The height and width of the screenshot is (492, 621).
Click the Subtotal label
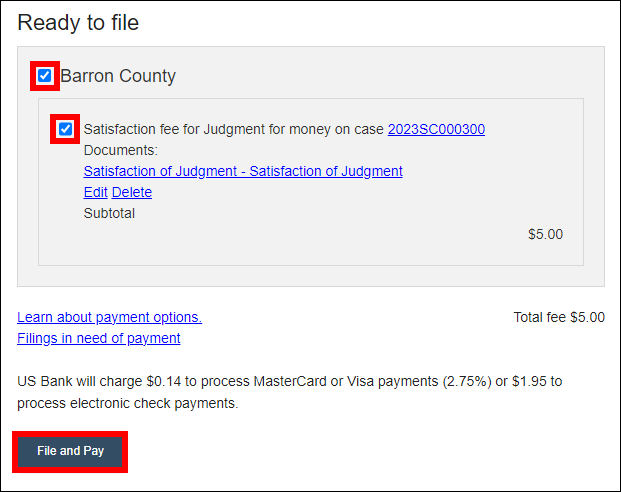(109, 213)
